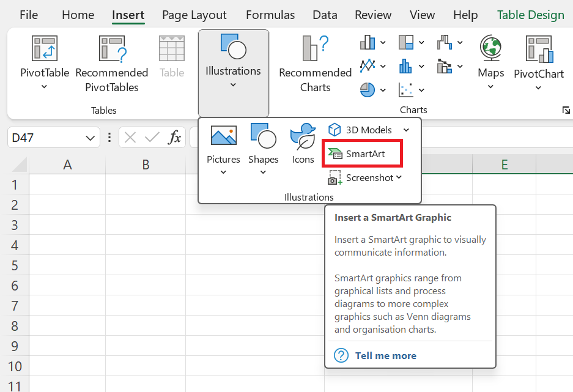Expand the 3D Models dropdown arrow
This screenshot has width=573, height=392.
coord(407,130)
